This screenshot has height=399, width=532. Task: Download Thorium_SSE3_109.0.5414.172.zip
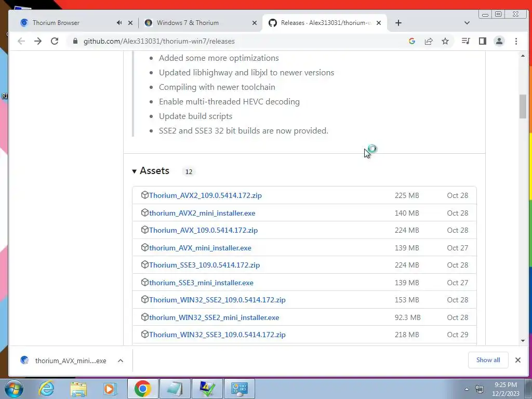point(204,265)
